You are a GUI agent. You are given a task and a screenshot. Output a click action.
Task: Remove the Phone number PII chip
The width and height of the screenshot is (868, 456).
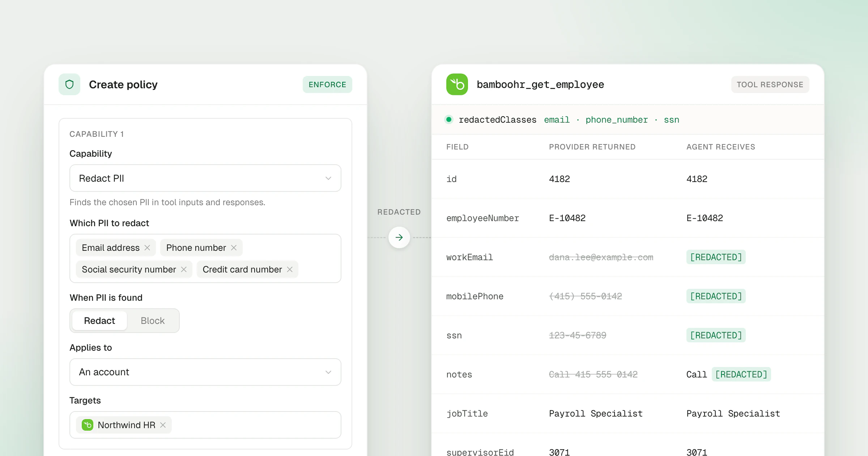click(x=234, y=248)
